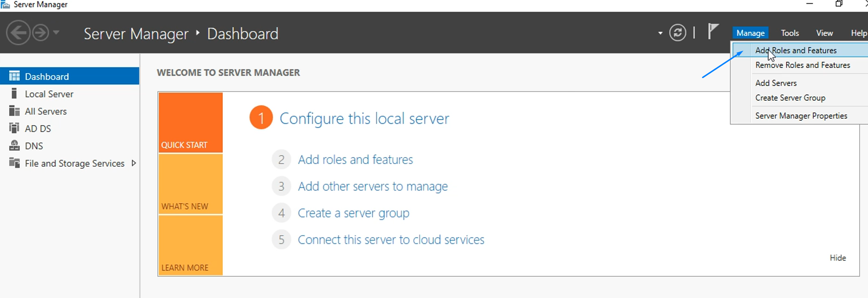
Task: Select Dashboard in the sidebar
Action: coord(69,76)
